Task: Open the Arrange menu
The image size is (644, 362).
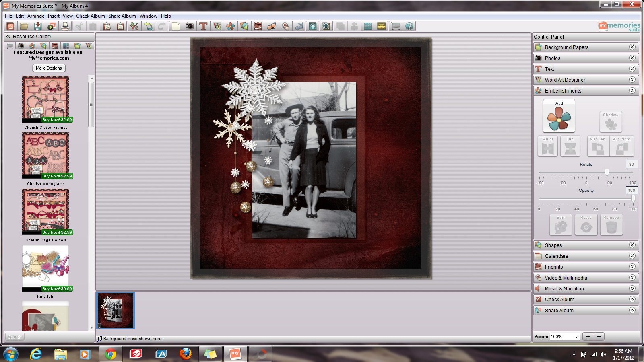Action: pos(36,16)
